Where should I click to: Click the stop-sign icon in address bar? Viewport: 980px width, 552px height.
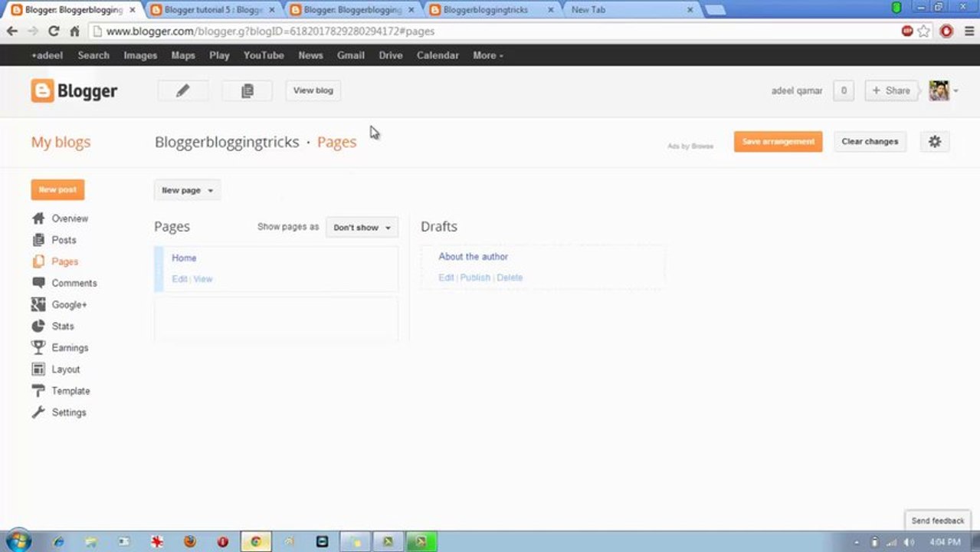pos(907,31)
